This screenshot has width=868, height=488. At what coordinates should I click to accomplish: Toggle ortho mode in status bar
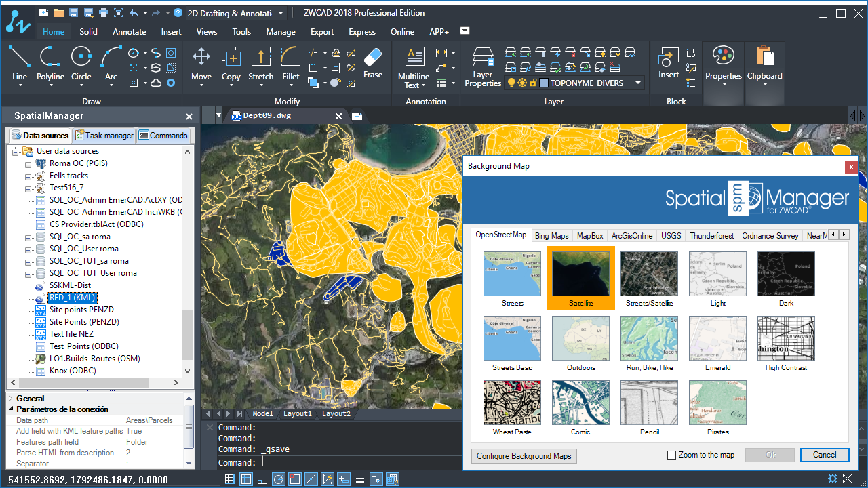point(262,479)
